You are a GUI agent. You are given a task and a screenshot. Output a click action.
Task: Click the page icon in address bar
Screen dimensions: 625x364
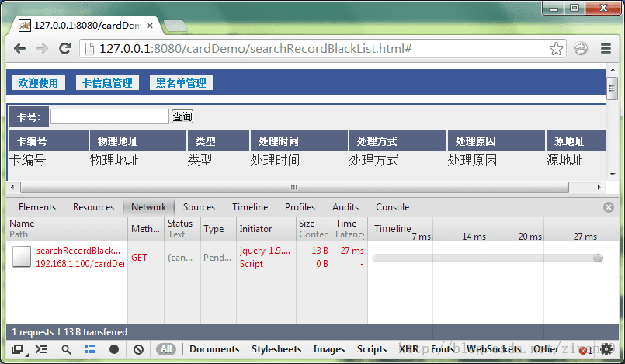pyautogui.click(x=90, y=49)
